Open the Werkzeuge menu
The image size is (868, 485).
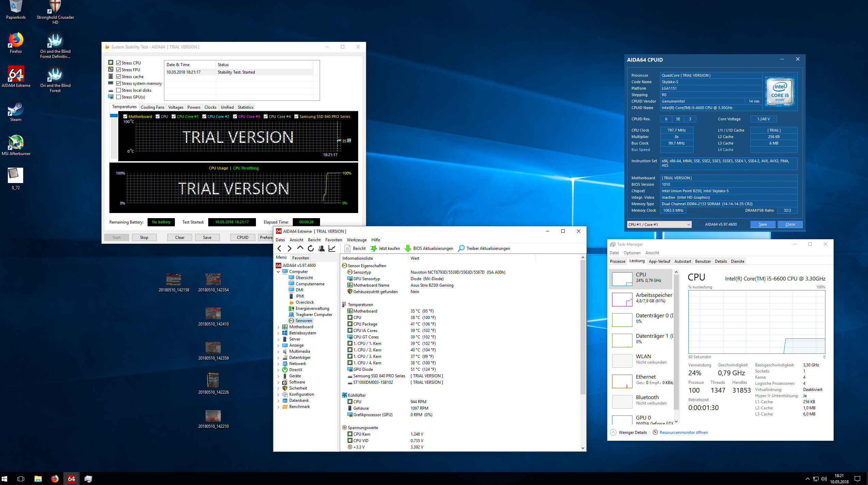click(356, 240)
